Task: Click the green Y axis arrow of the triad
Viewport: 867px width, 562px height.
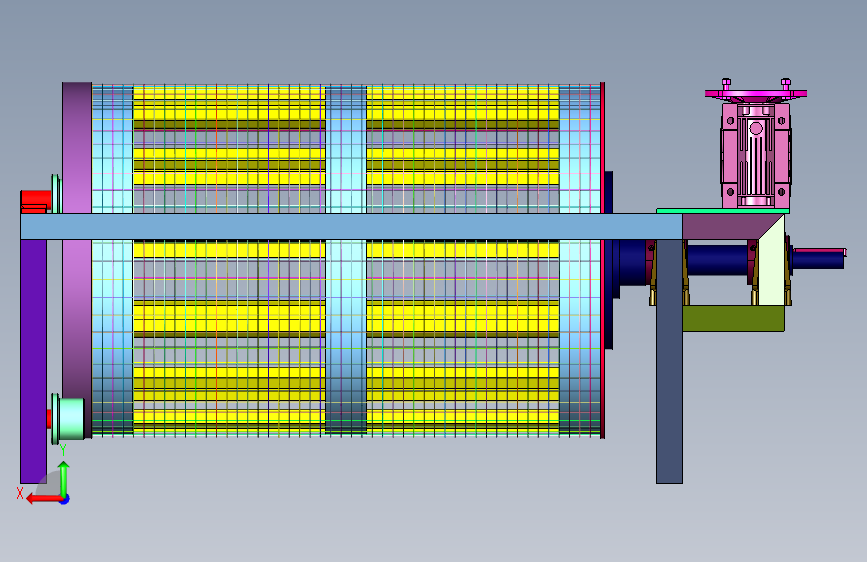Action: coord(64,478)
